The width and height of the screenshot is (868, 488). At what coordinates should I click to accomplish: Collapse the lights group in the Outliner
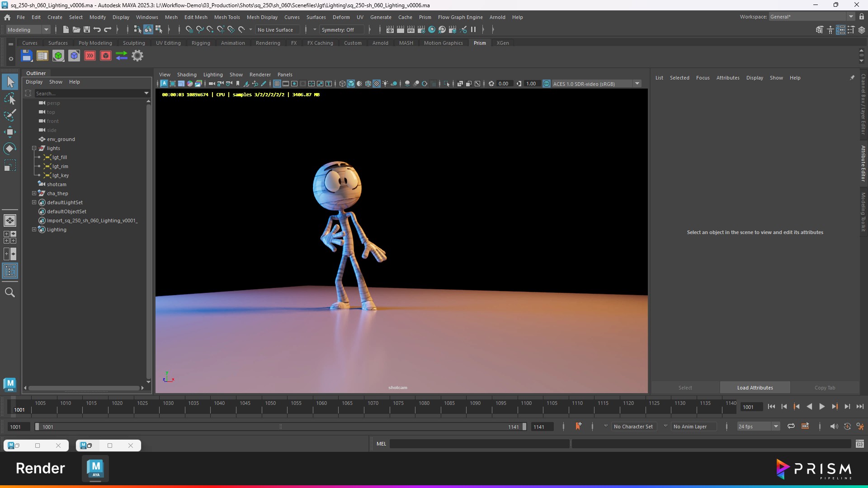[x=34, y=148]
